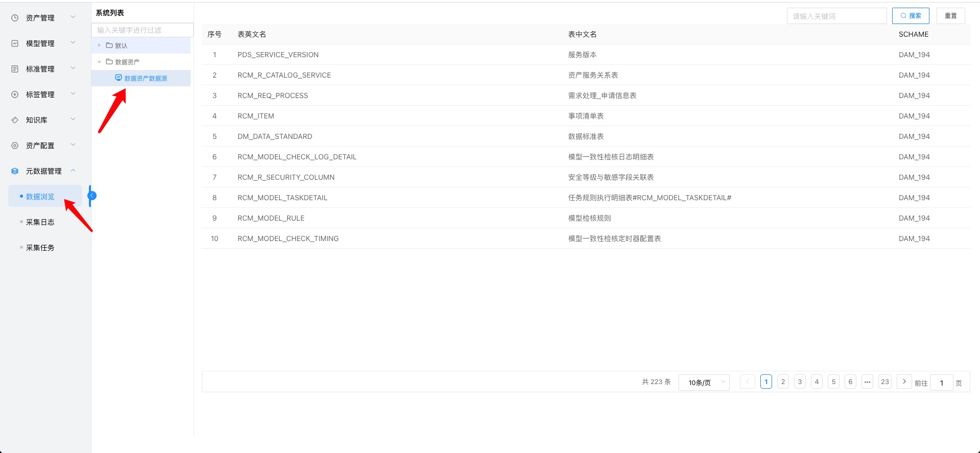Collapse the 数据资产 tree node arrow
980x453 pixels.
pyautogui.click(x=99, y=62)
